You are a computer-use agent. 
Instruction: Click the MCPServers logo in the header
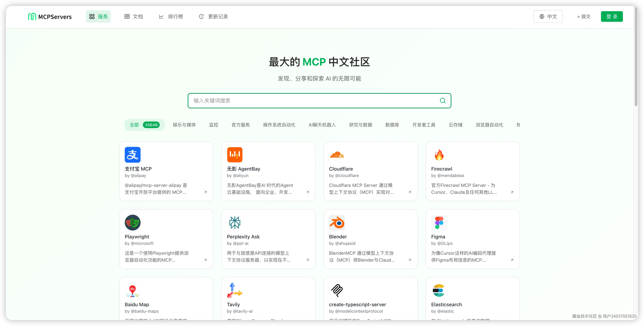50,17
